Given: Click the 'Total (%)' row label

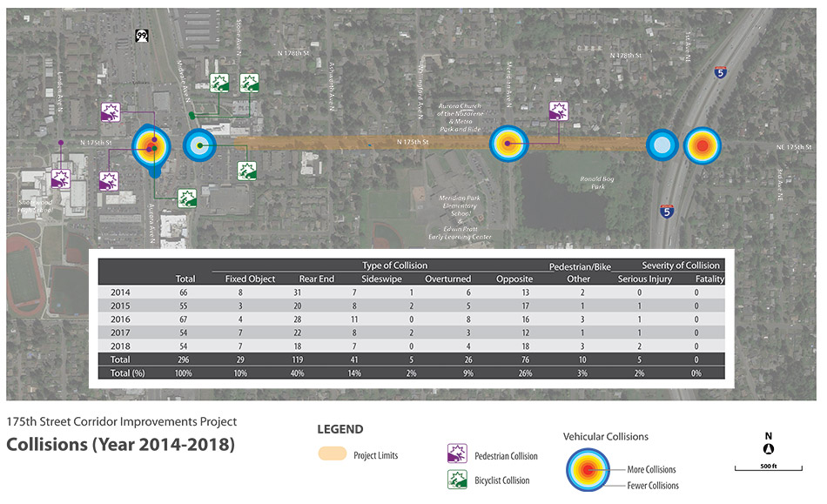Looking at the screenshot, I should pyautogui.click(x=127, y=373).
